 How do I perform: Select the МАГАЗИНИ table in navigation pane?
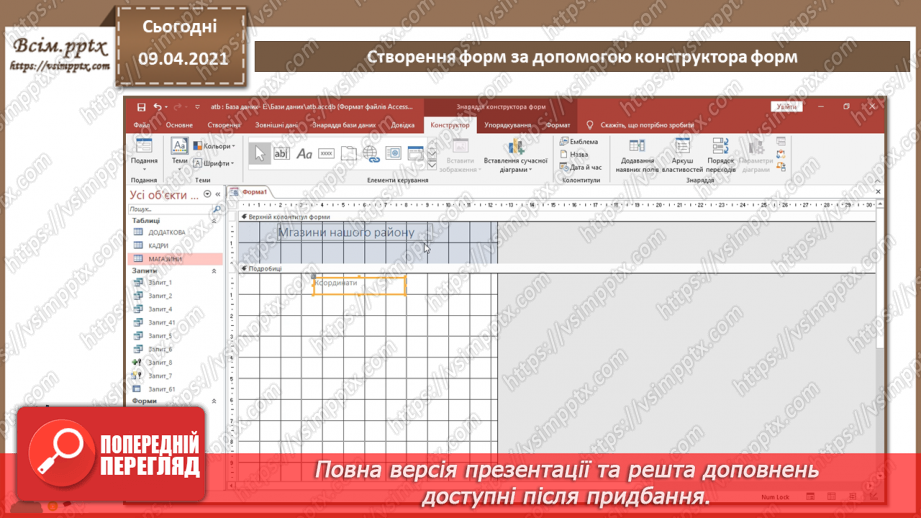pyautogui.click(x=165, y=259)
